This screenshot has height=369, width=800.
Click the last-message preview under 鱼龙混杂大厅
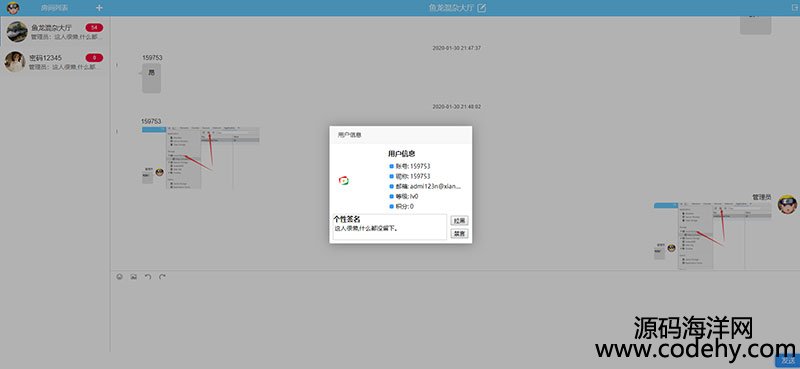point(66,37)
